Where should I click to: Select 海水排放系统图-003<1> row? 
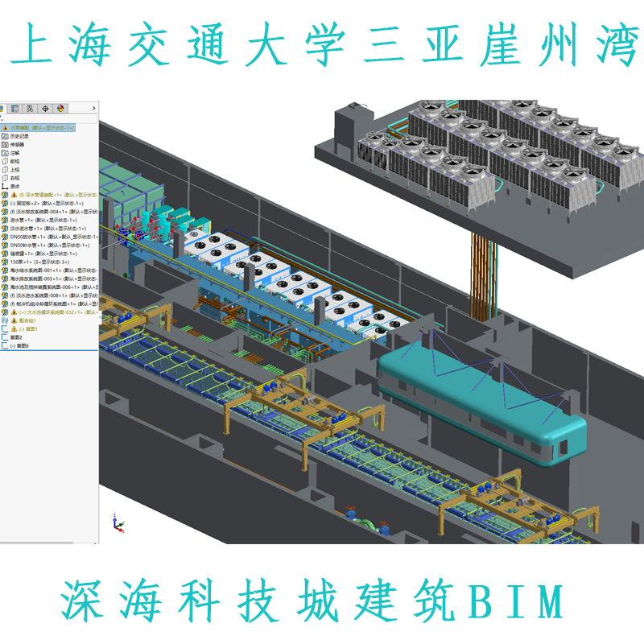pos(49,279)
